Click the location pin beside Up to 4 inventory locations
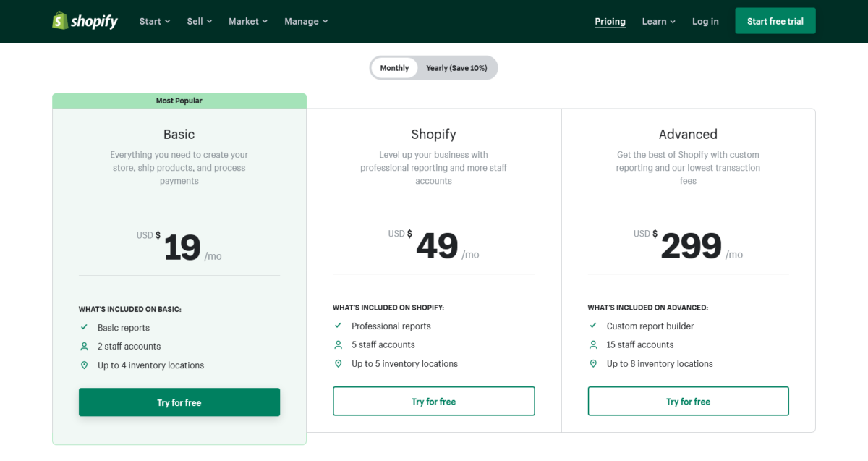868x461 pixels. click(x=84, y=365)
